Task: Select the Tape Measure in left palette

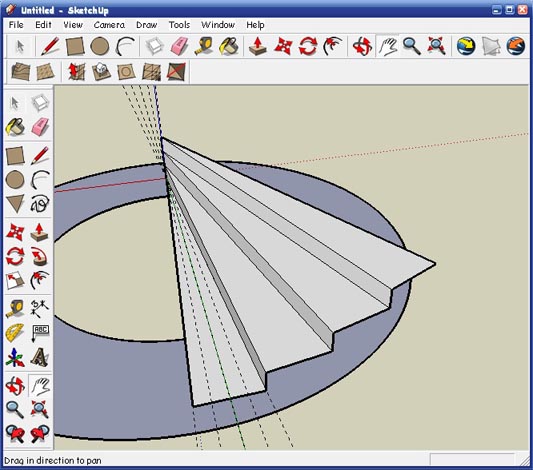Action: point(15,309)
